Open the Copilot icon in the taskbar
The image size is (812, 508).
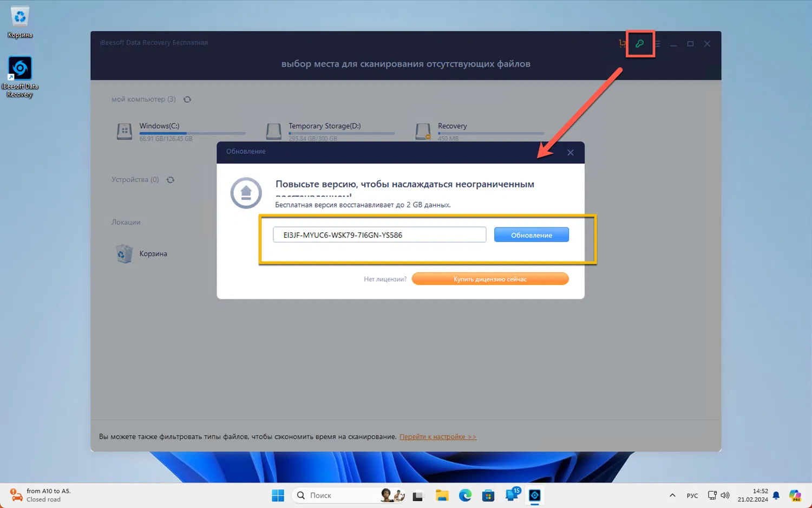tap(795, 496)
